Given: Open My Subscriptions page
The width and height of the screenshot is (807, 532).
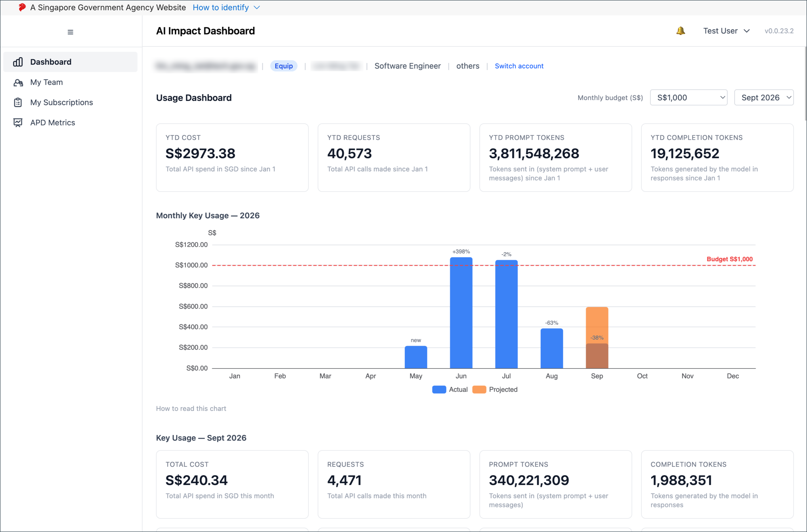Looking at the screenshot, I should click(70, 102).
